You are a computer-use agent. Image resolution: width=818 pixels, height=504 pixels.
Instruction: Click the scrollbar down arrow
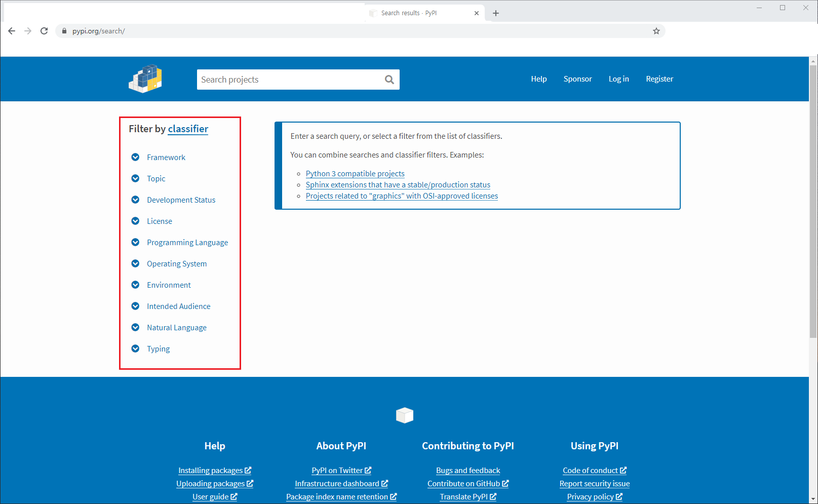813,499
